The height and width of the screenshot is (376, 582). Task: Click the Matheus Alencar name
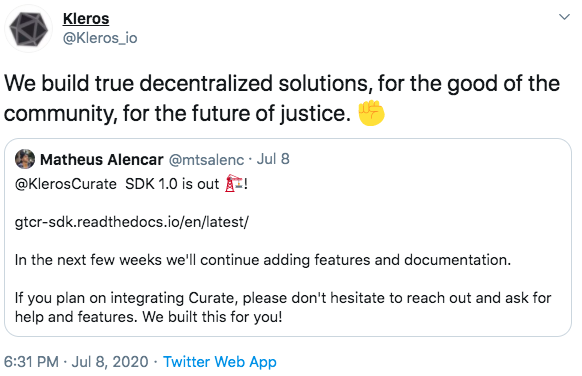point(102,160)
